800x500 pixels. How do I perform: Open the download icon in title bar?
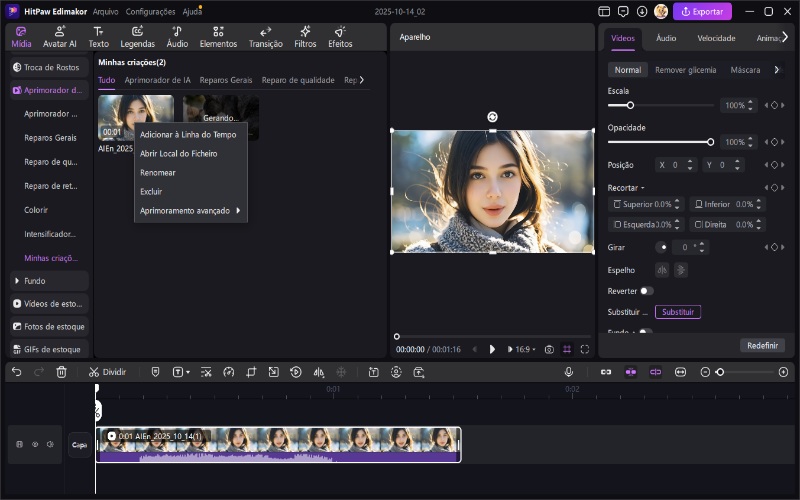(642, 11)
